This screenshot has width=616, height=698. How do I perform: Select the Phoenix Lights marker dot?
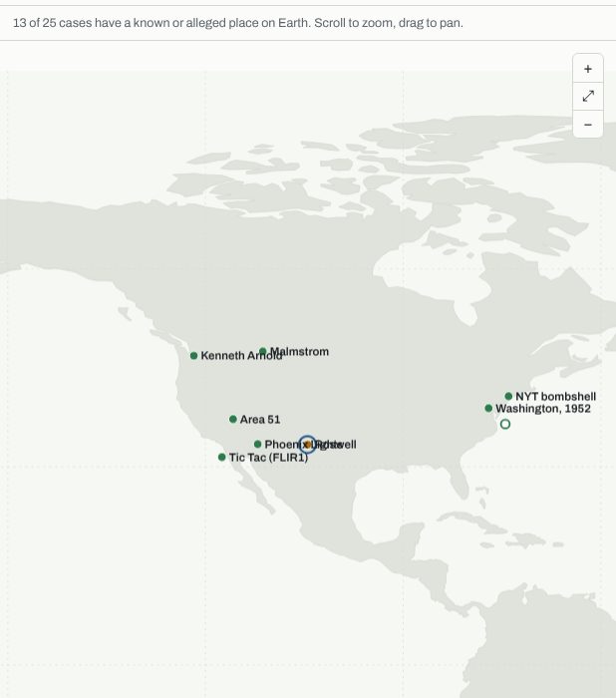coord(257,444)
